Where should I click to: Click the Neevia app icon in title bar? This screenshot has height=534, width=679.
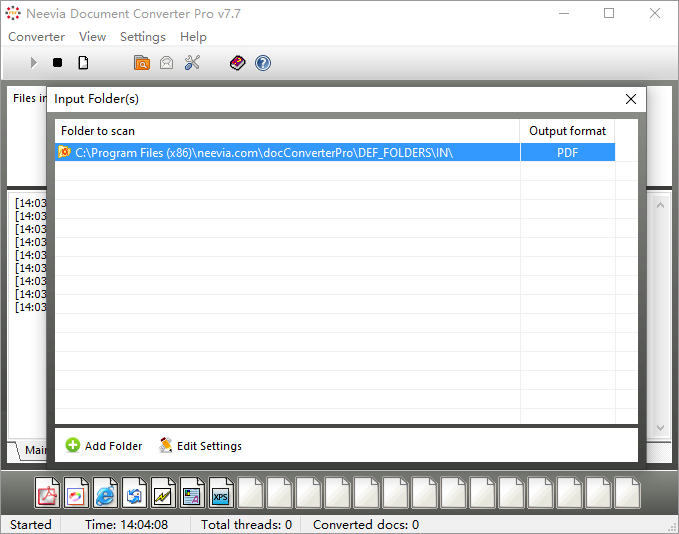tap(13, 13)
